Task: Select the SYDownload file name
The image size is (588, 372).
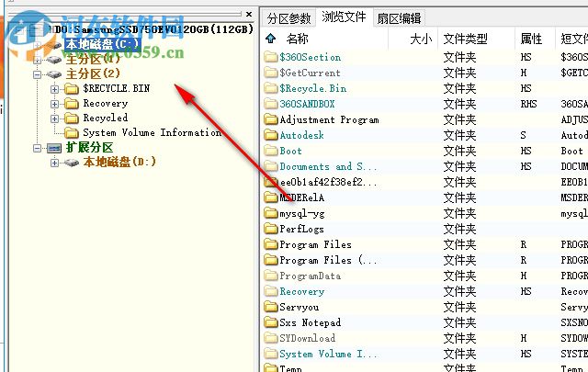Action: [x=308, y=338]
